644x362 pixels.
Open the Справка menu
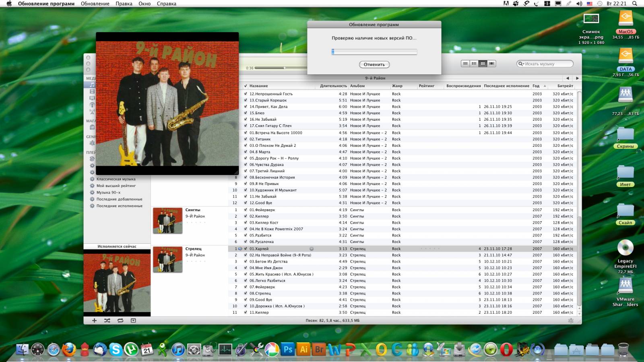(x=167, y=4)
